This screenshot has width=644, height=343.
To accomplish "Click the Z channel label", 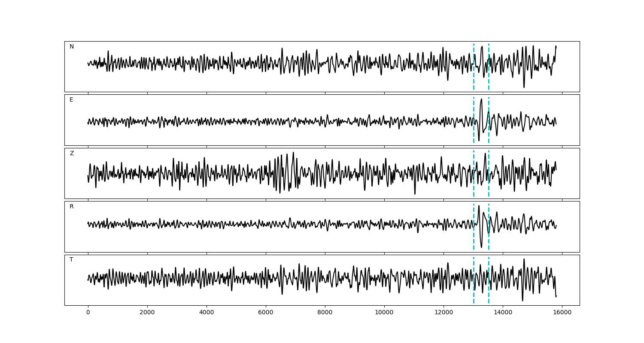I will point(72,153).
